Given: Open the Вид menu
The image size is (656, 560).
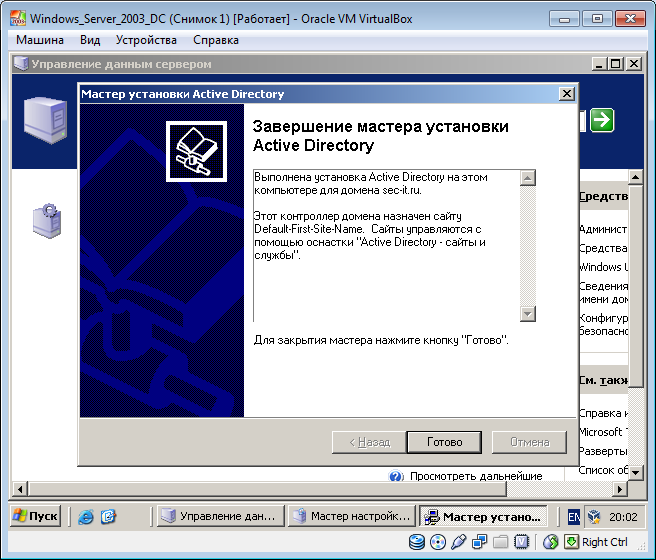Looking at the screenshot, I should click(90, 40).
